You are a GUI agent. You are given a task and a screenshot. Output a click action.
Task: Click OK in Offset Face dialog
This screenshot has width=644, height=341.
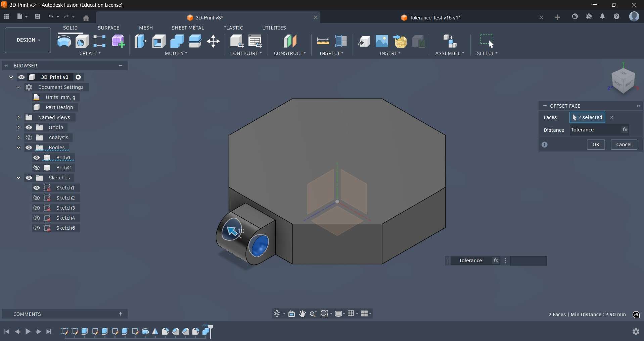(x=596, y=145)
